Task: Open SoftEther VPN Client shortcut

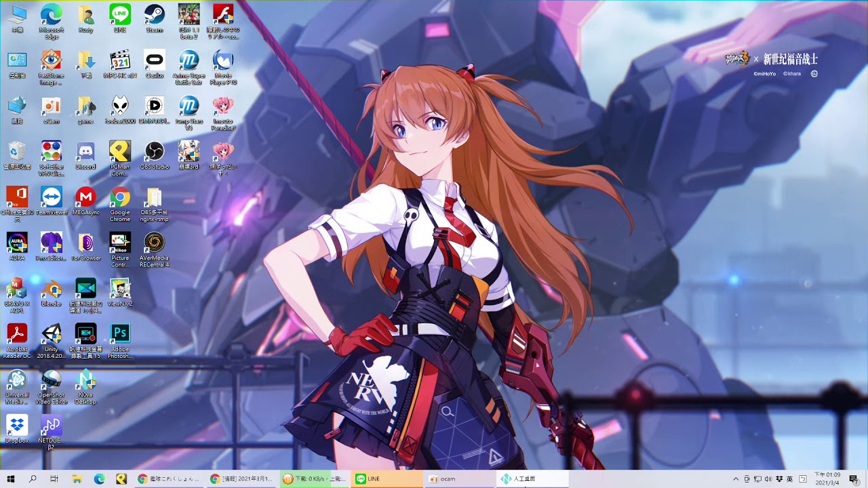Action: click(52, 159)
